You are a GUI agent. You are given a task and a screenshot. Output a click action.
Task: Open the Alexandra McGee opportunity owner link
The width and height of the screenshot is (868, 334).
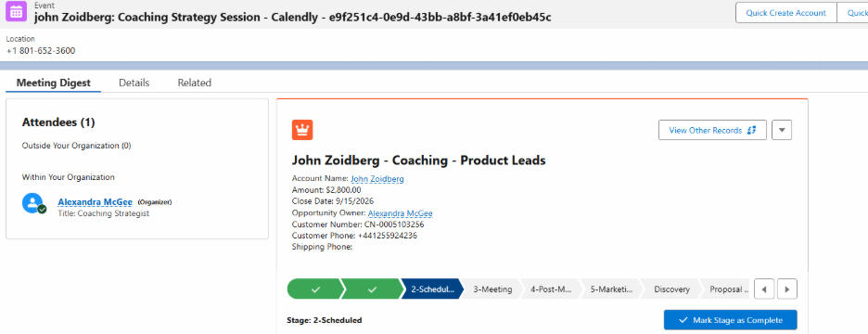click(401, 213)
